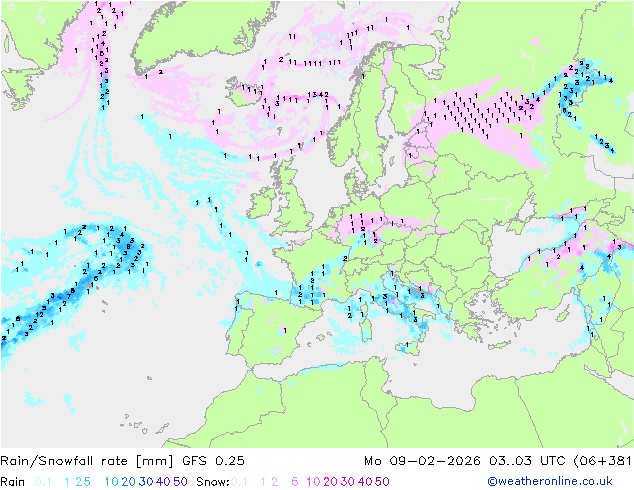Image resolution: width=634 pixels, height=490 pixels.
Task: Click the Snow 2 legend value
Action: (x=275, y=482)
